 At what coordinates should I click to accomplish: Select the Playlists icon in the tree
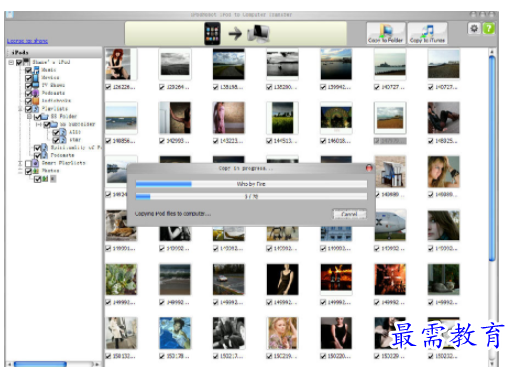tap(36, 109)
